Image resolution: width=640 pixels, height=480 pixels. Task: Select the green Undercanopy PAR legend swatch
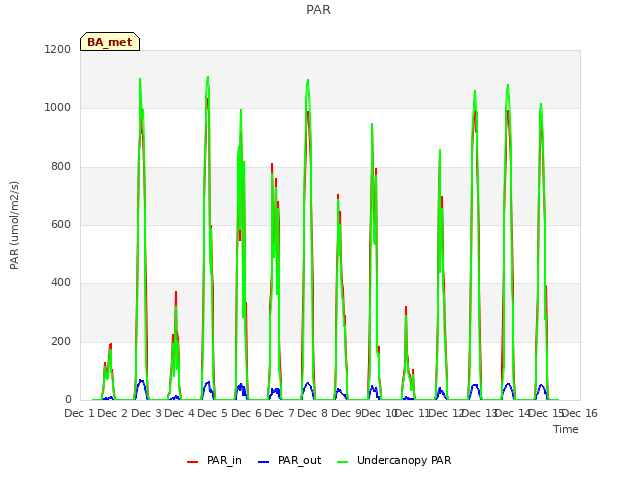click(343, 462)
